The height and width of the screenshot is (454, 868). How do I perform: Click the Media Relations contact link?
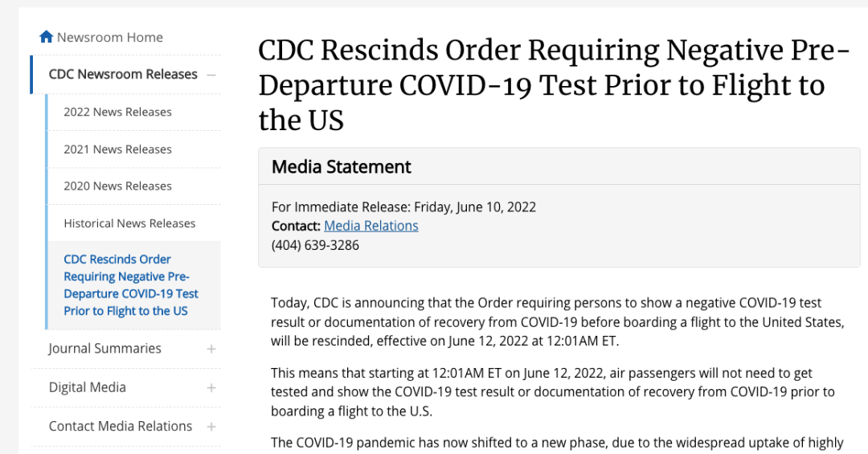tap(371, 226)
